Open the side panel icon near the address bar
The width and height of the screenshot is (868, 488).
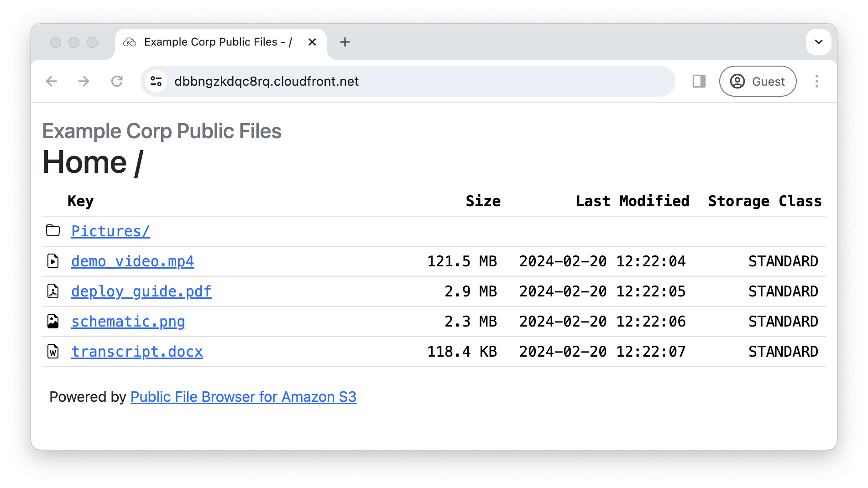click(x=698, y=81)
